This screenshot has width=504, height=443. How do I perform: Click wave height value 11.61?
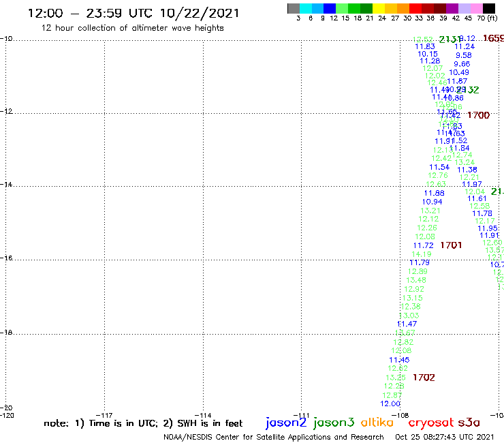477,199
